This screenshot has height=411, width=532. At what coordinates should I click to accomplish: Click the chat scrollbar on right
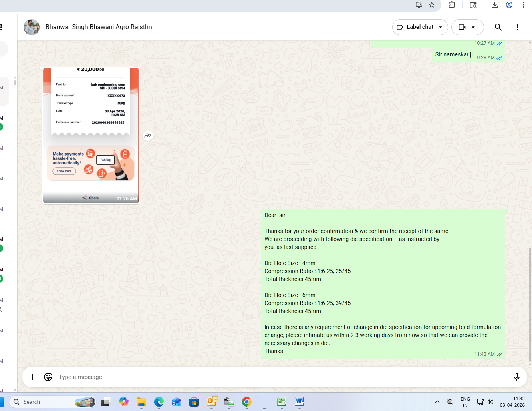pos(530,304)
